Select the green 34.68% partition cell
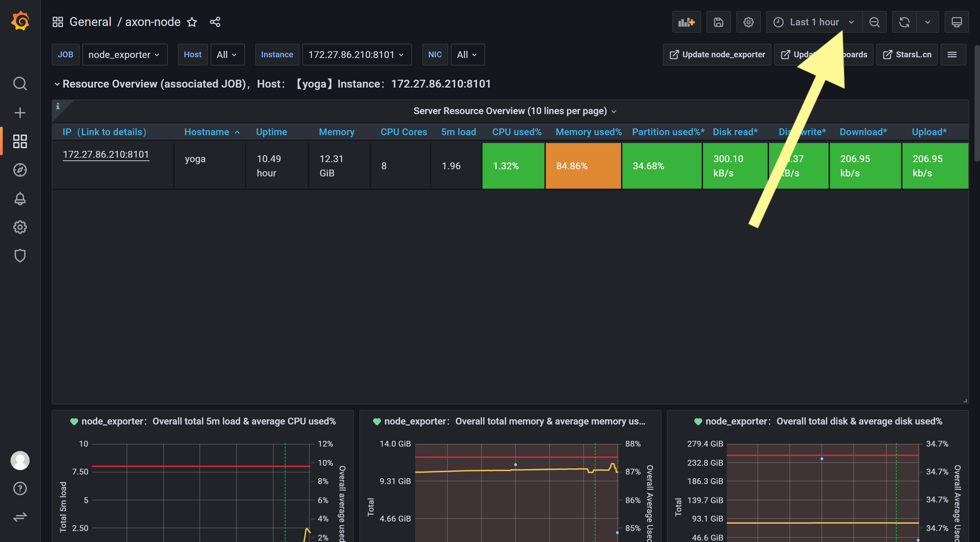 pos(661,166)
